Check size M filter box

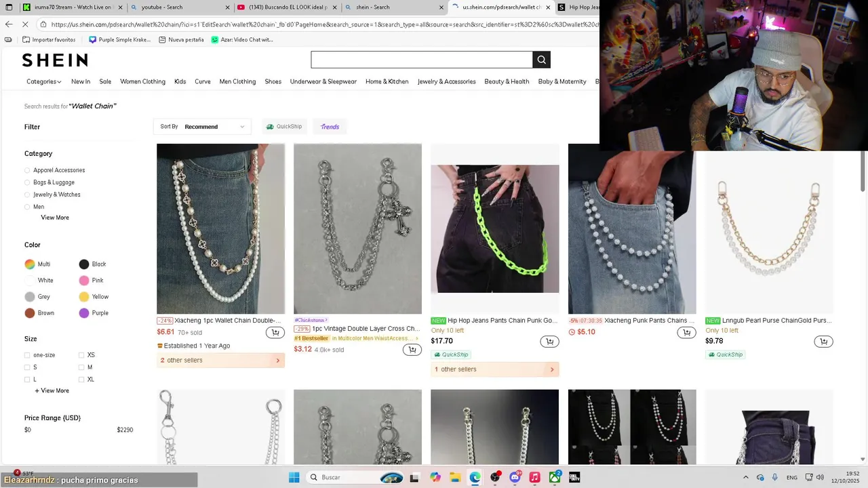[81, 367]
